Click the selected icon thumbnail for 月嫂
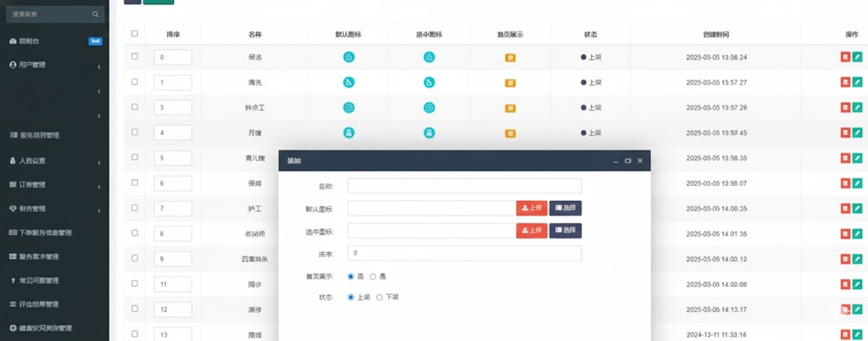Viewport: 868px width, 341px height. pos(429,133)
